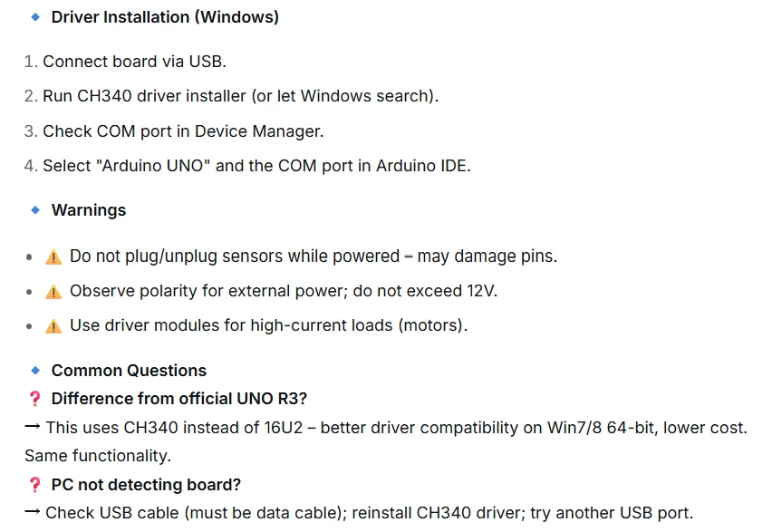Click the 'Common Questions' heading text
The width and height of the screenshot is (772, 532).
click(x=129, y=371)
